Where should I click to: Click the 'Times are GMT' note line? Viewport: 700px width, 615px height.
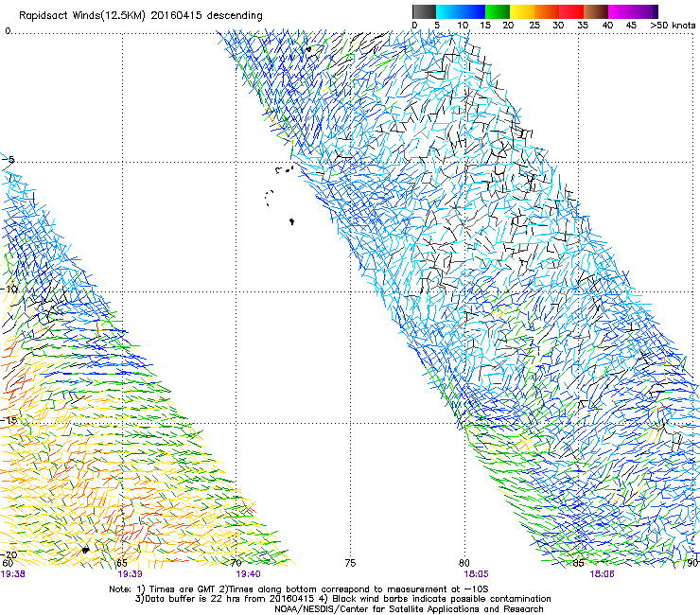click(299, 589)
